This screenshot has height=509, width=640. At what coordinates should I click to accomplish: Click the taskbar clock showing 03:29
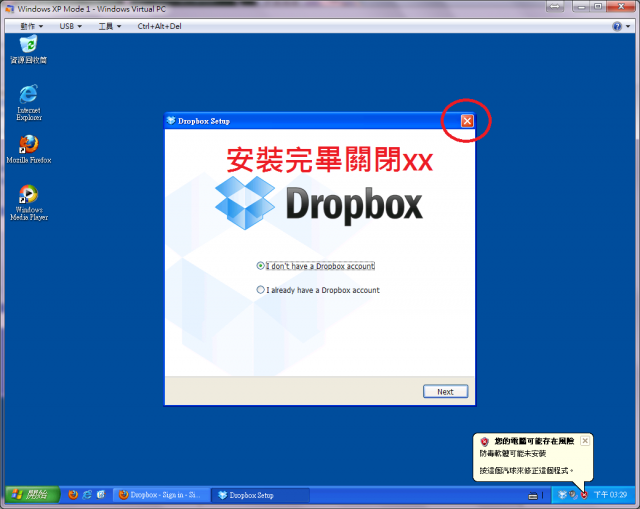(x=611, y=495)
